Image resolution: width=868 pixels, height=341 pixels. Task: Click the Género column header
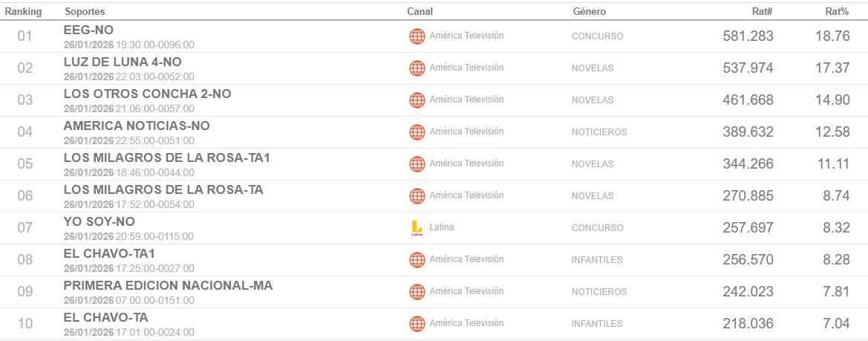[590, 12]
